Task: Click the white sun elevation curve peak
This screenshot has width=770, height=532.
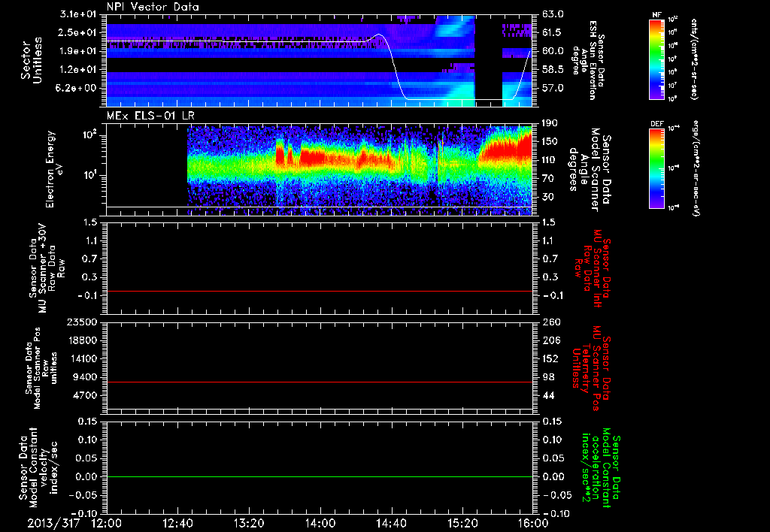Action: click(x=379, y=35)
